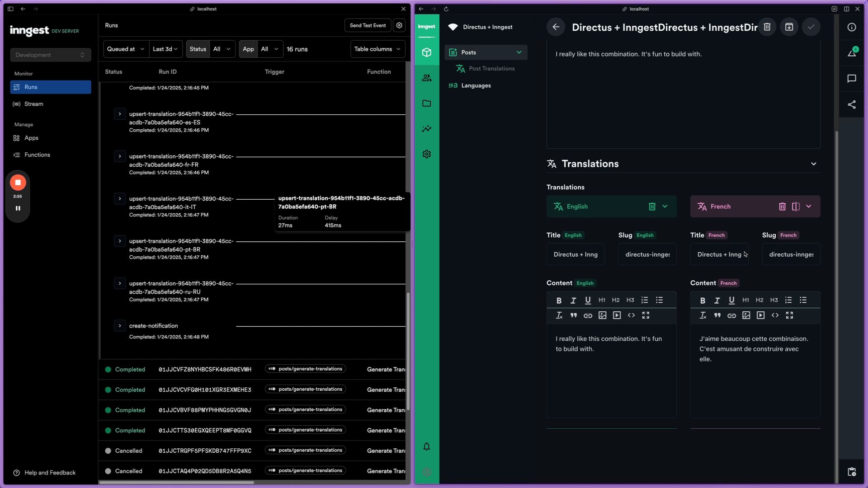The width and height of the screenshot is (868, 488).
Task: Open the Last 3d time range dropdown
Action: [x=165, y=49]
